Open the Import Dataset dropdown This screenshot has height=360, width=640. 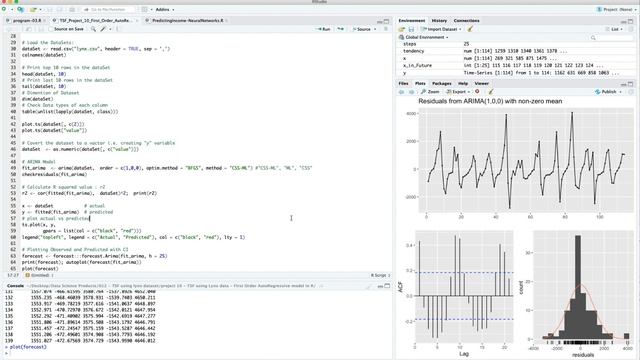441,29
